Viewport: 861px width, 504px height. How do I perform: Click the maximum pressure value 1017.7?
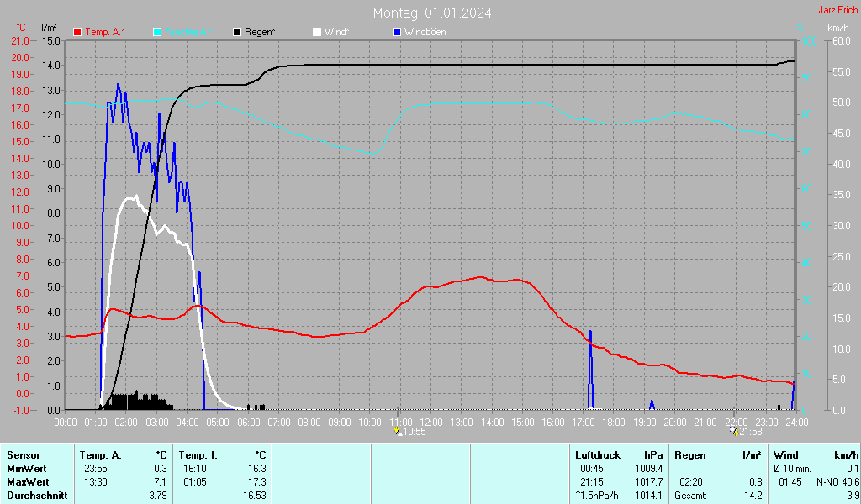648,482
